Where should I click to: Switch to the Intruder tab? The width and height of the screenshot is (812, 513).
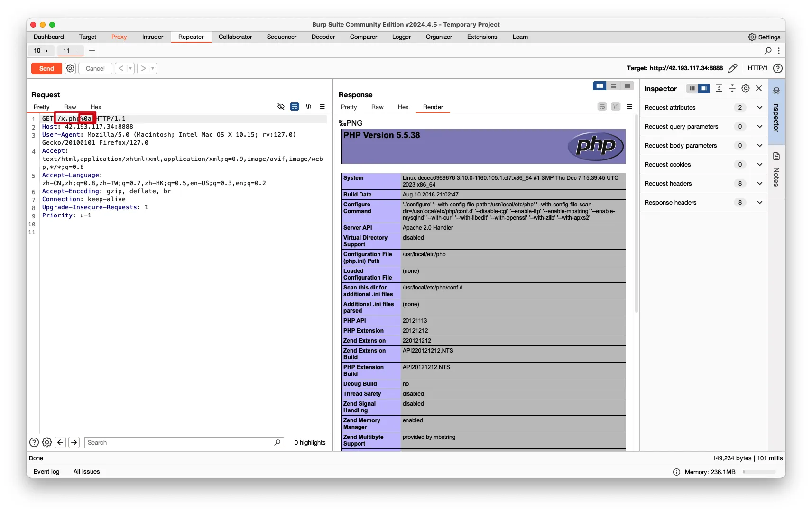point(152,37)
